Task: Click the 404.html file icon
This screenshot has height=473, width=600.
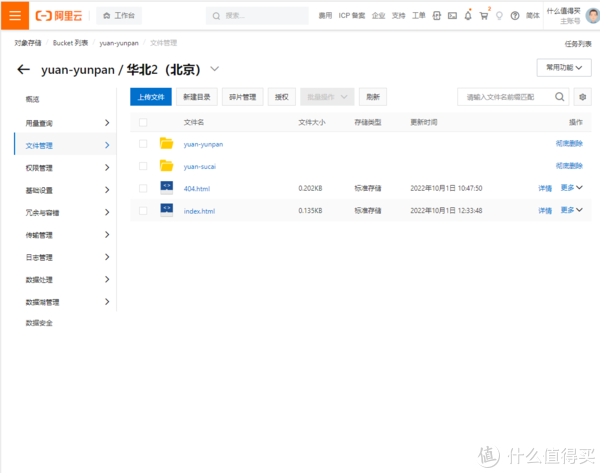Action: (x=166, y=188)
